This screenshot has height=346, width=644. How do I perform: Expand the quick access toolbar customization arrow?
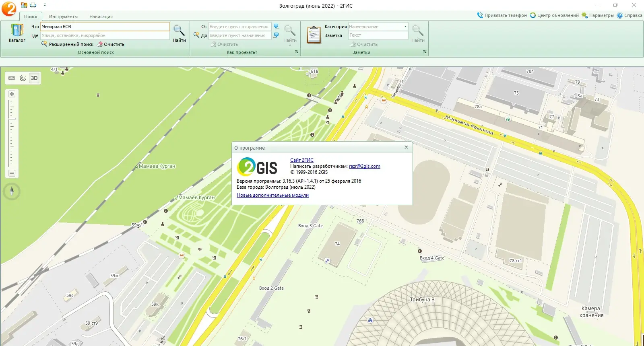click(x=45, y=5)
